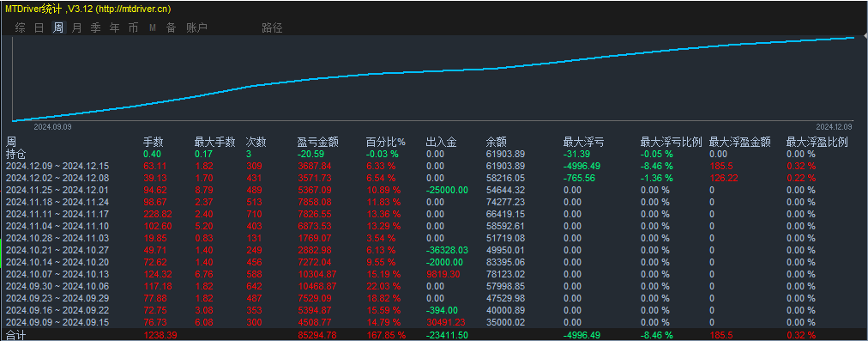Click the 盈亏金额 column header
The height and width of the screenshot is (341, 868).
[317, 142]
